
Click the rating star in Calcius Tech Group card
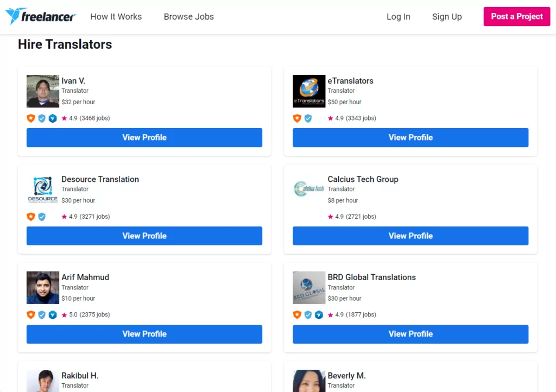(331, 216)
